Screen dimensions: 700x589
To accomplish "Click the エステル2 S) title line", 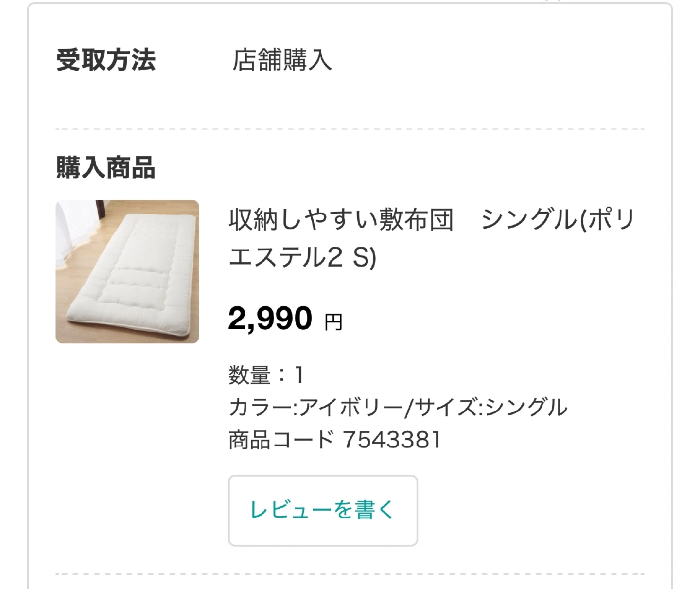I will pos(302,257).
